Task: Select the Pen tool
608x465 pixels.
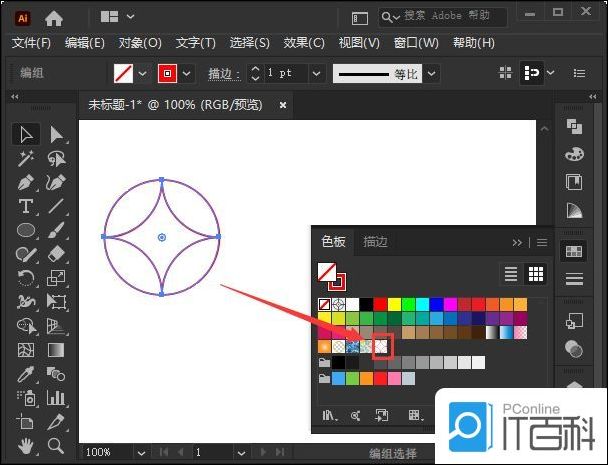Action: [27, 183]
